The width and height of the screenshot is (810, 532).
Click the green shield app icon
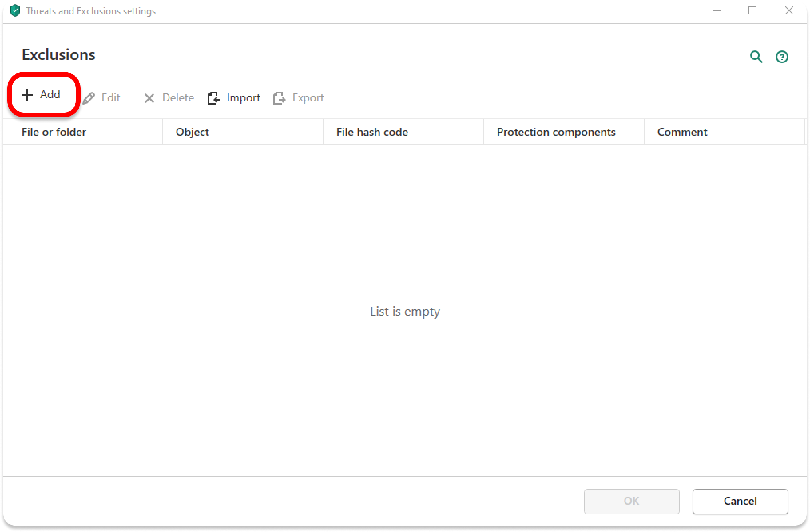pyautogui.click(x=15, y=11)
